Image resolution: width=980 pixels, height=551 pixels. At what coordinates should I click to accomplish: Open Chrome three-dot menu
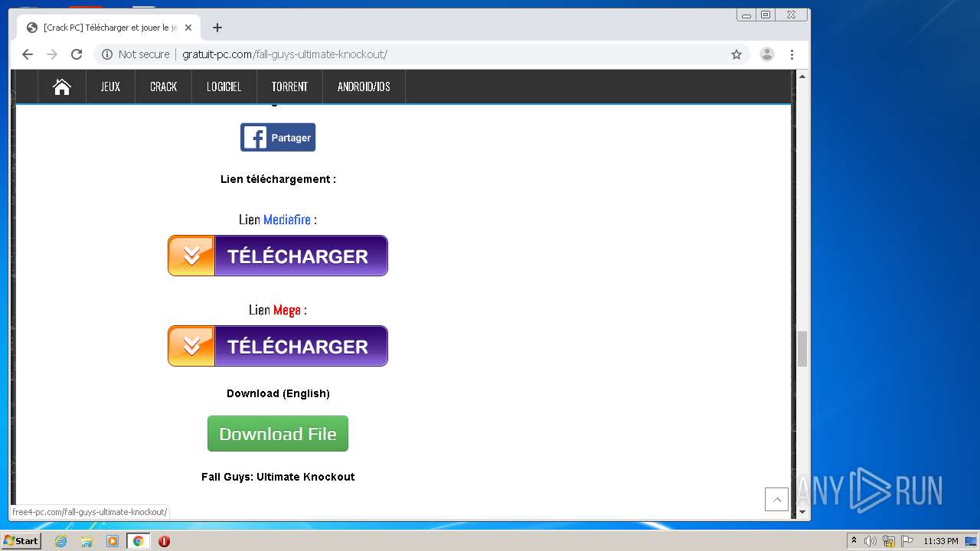(x=792, y=54)
